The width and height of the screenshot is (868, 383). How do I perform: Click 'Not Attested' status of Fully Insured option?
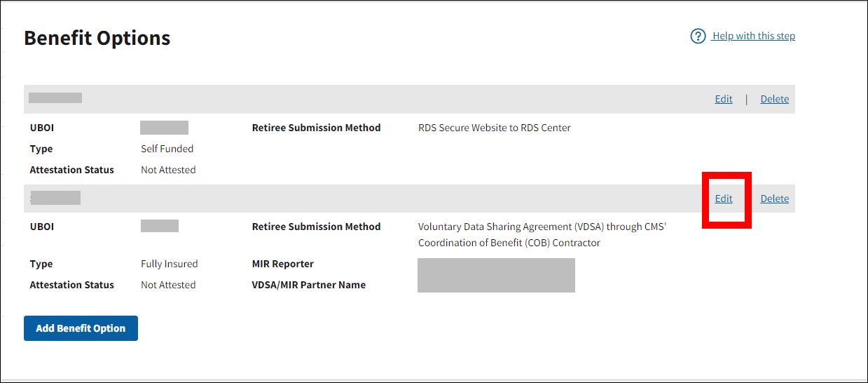pyautogui.click(x=168, y=285)
